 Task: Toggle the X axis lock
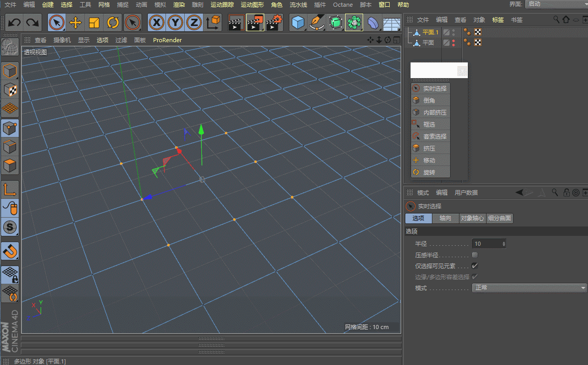[157, 22]
